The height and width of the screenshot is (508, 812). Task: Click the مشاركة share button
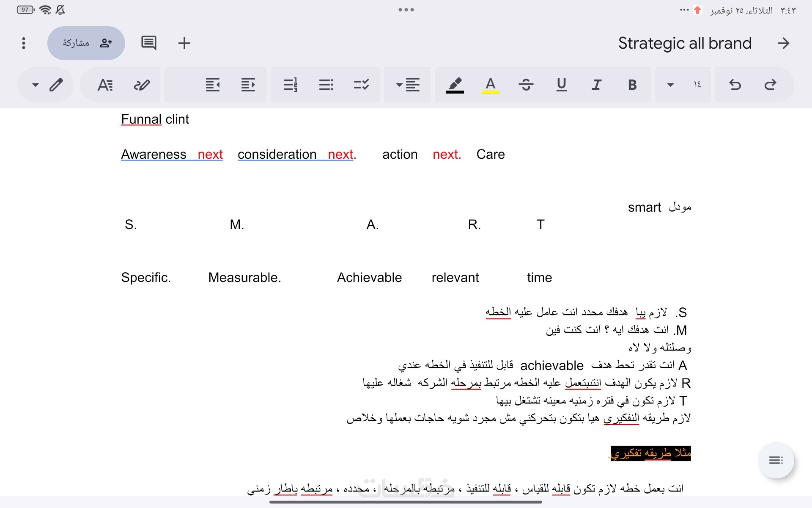86,43
